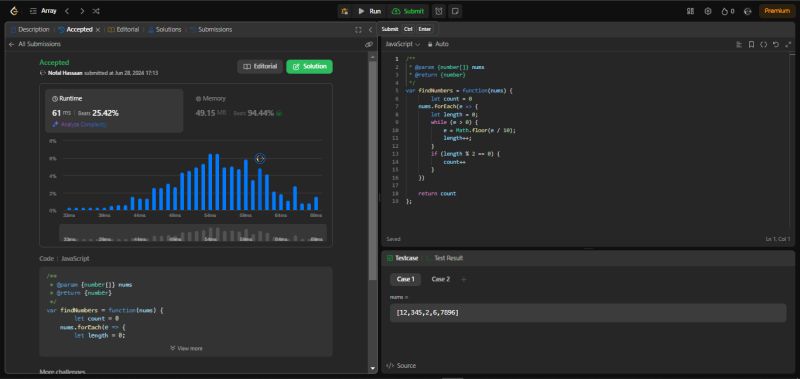Select Case 1 test case
This screenshot has height=379, width=800.
click(x=406, y=279)
